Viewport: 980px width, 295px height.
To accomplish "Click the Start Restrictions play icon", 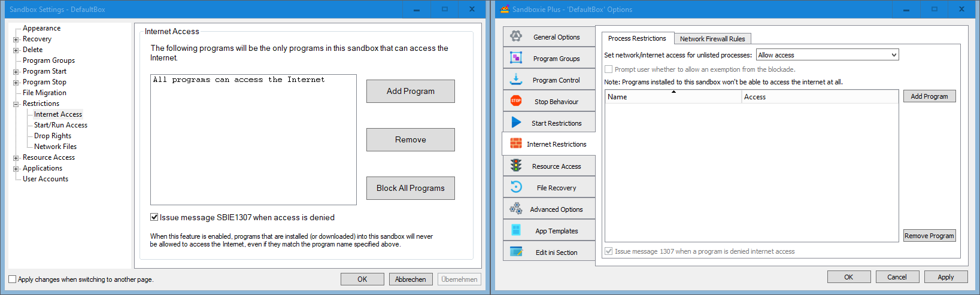I will click(x=515, y=123).
